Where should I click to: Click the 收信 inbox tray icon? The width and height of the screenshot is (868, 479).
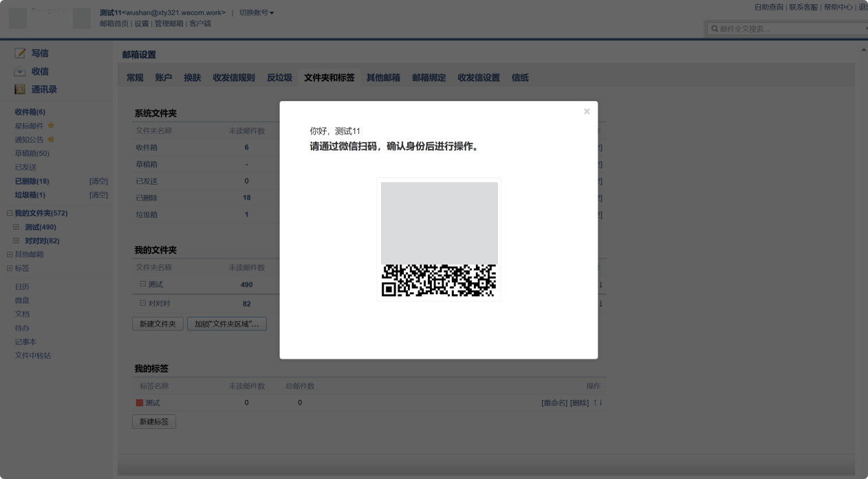pos(20,71)
